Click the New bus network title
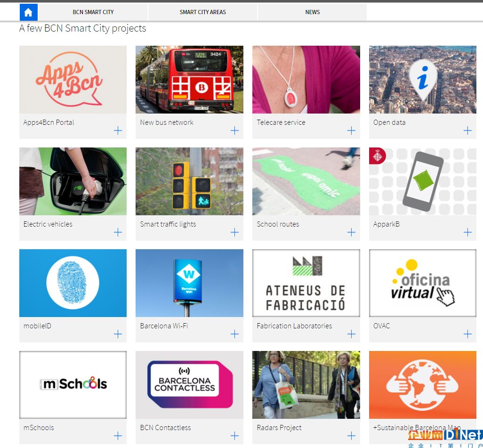 point(167,122)
